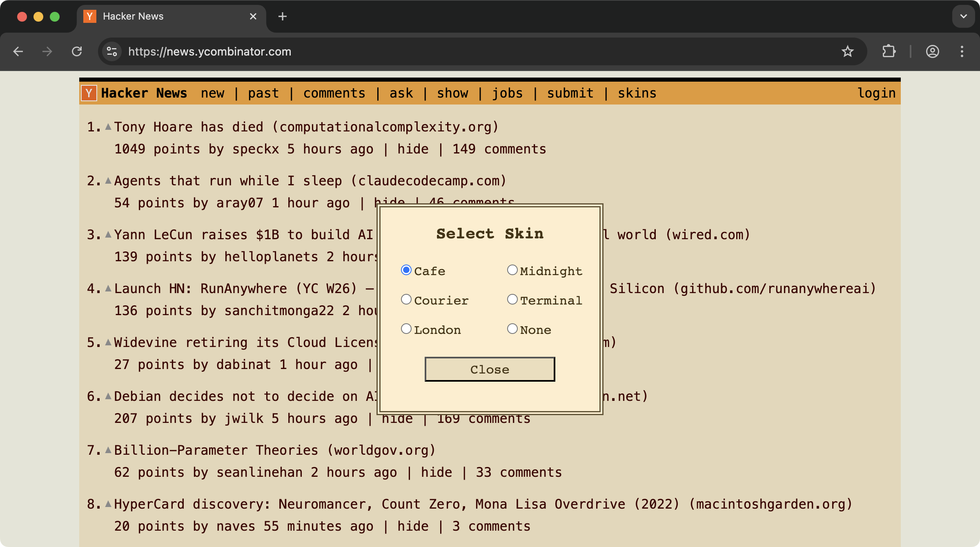Screen dimensions: 980x547
Task: Choose the Terminal skin option
Action: pyautogui.click(x=512, y=299)
